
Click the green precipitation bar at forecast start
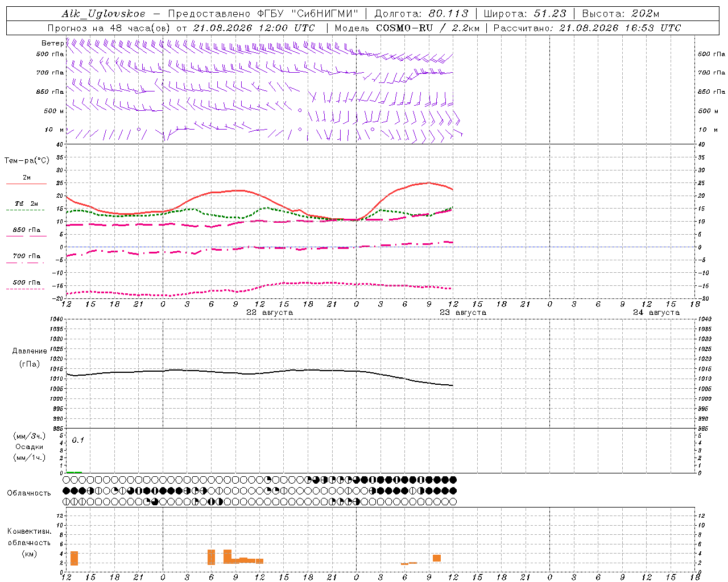[74, 472]
